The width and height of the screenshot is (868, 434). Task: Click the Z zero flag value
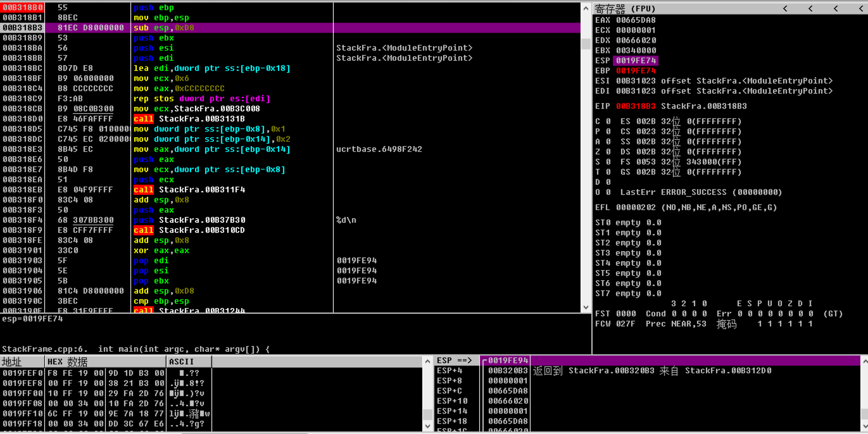pyautogui.click(x=608, y=152)
